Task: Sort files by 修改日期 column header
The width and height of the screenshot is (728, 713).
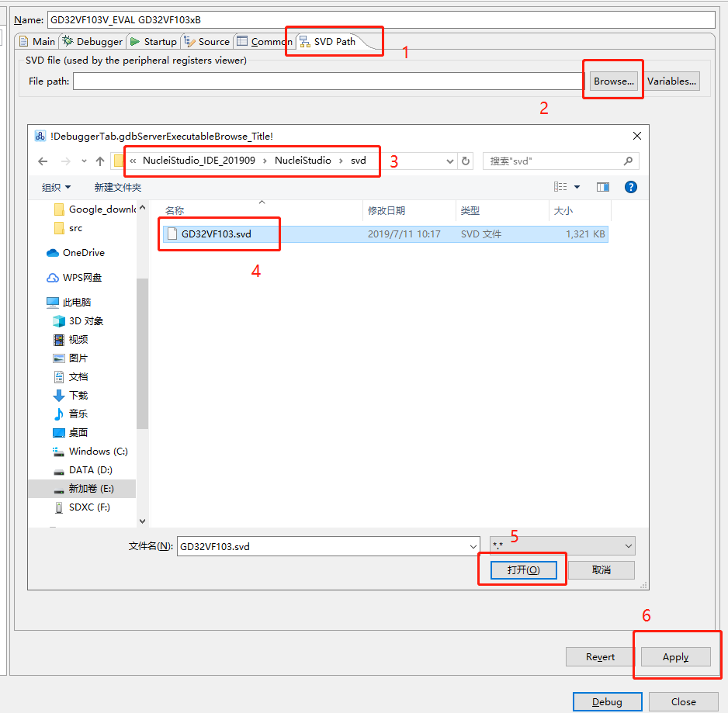Action: pyautogui.click(x=387, y=211)
